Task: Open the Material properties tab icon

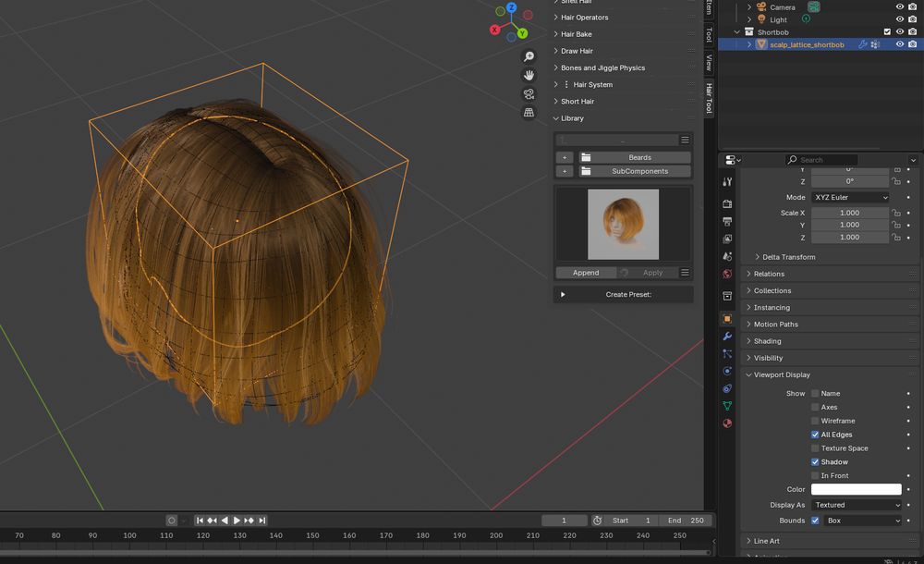Action: 727,423
